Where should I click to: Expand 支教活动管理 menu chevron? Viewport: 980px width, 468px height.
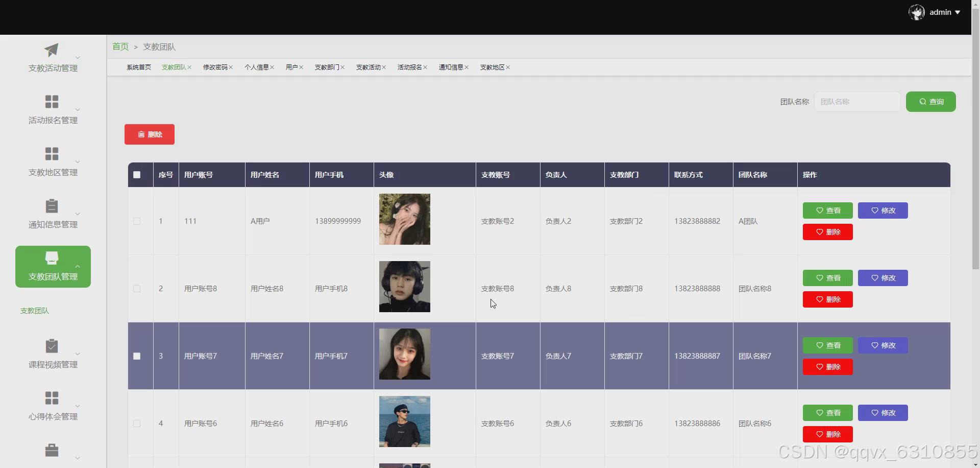click(78, 58)
